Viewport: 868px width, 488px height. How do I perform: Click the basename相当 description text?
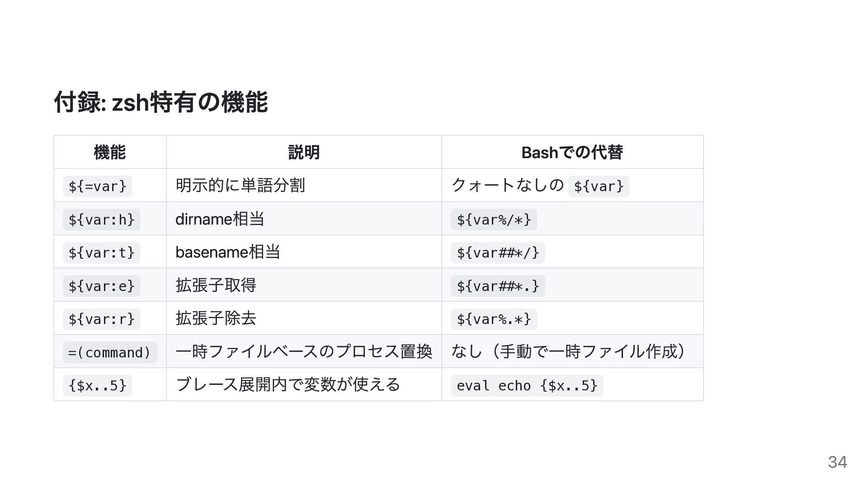(x=228, y=252)
